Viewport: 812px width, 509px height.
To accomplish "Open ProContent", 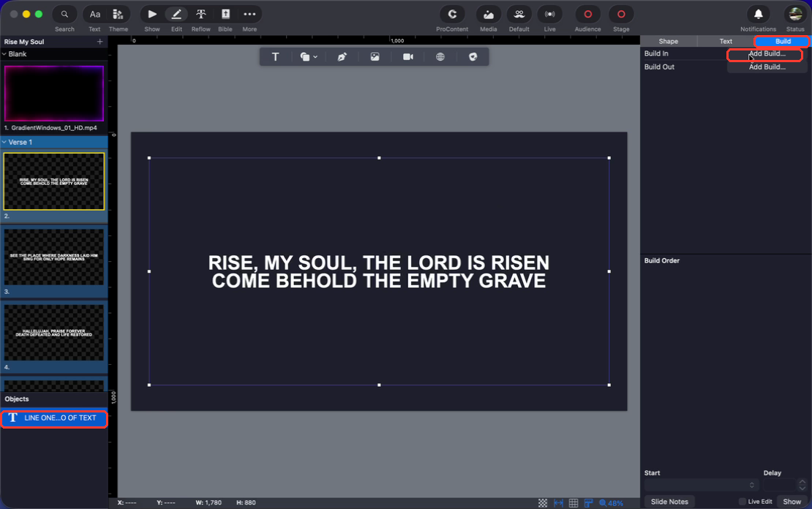I will coord(452,15).
